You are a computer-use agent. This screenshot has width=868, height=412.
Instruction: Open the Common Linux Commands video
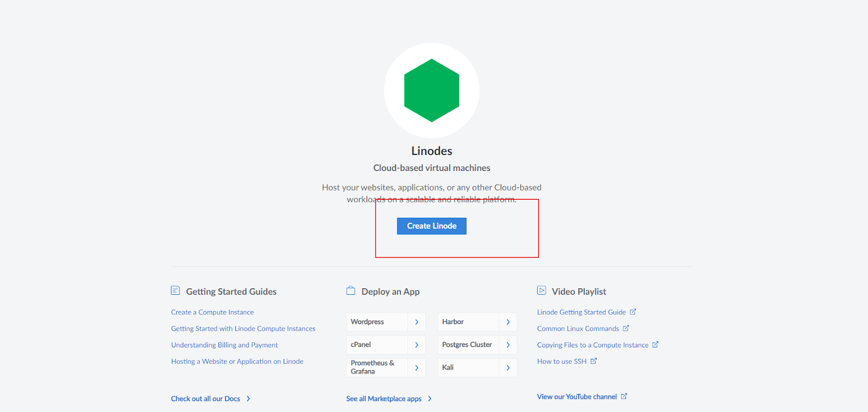coord(578,328)
